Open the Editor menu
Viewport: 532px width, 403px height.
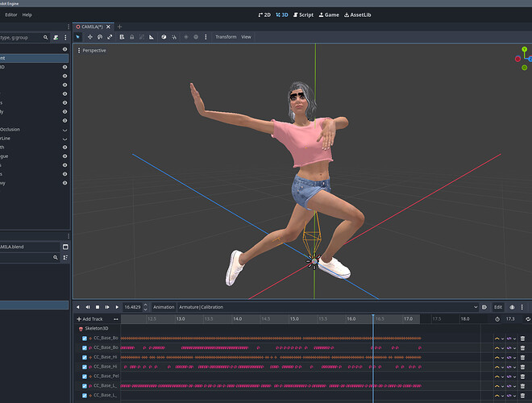11,15
